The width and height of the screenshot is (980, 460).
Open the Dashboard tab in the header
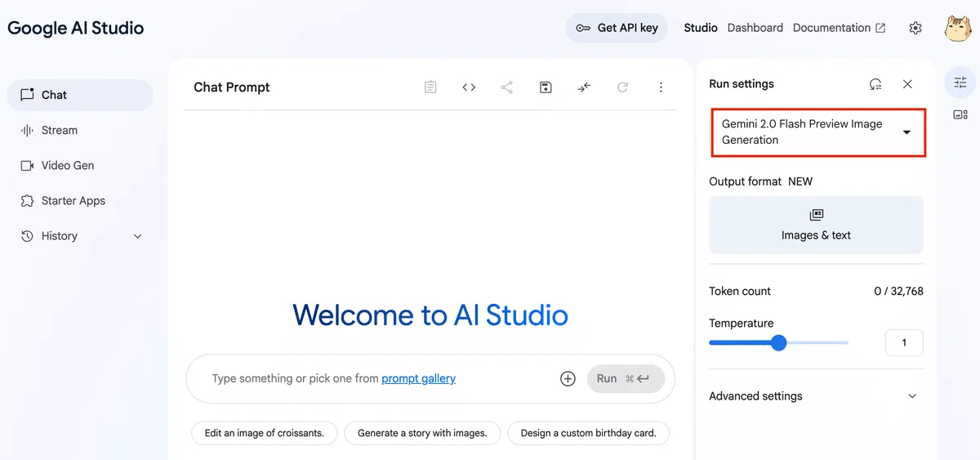pyautogui.click(x=755, y=28)
